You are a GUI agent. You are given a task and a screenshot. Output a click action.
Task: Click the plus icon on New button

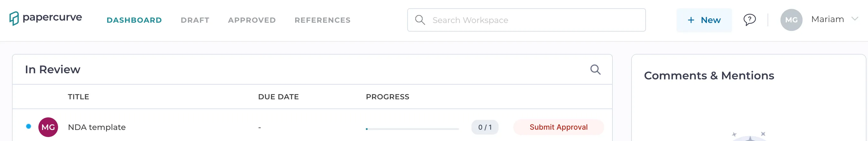[691, 20]
